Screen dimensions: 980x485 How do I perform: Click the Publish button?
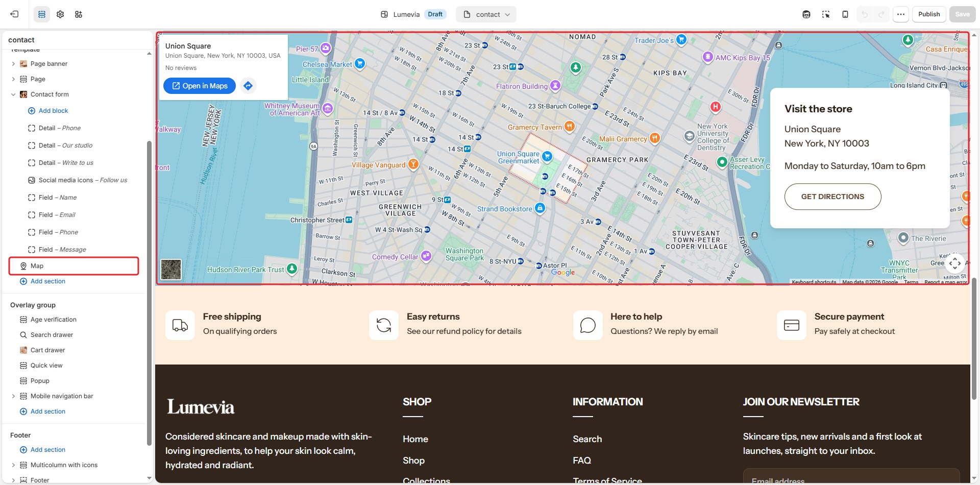(929, 14)
